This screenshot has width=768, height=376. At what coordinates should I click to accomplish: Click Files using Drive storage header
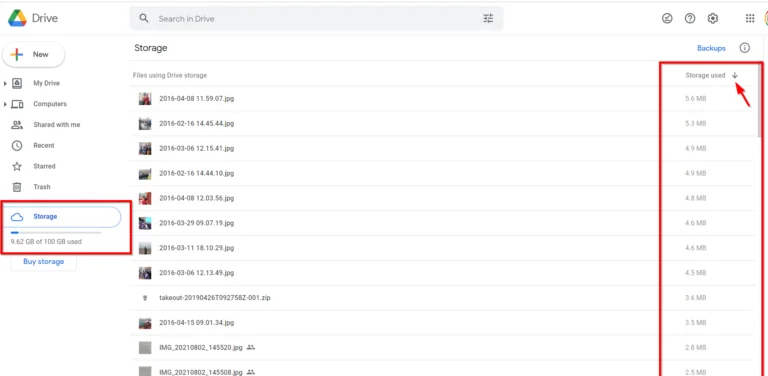(169, 75)
